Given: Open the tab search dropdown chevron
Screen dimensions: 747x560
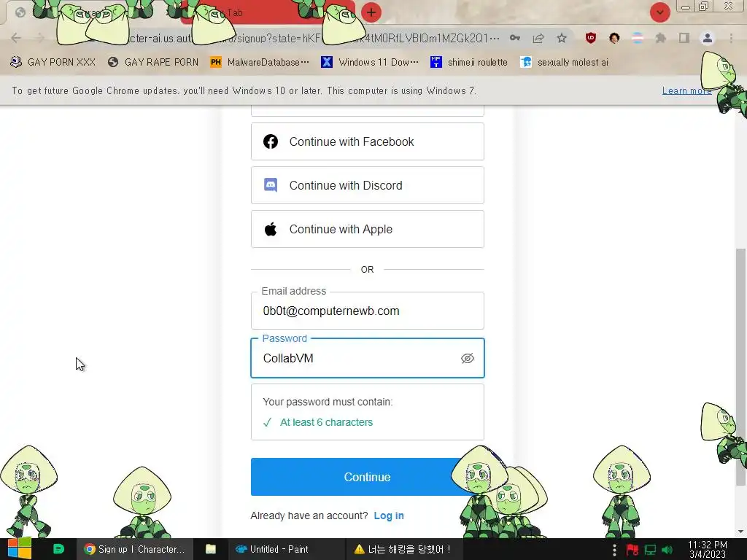Looking at the screenshot, I should coord(659,12).
